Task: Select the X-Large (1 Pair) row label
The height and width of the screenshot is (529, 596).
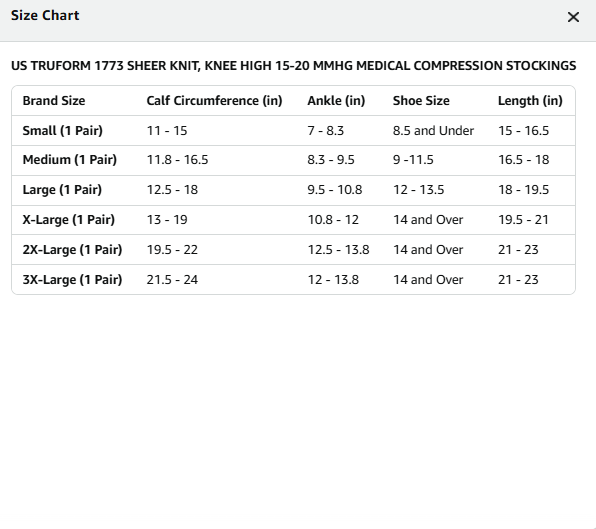Action: 68,220
